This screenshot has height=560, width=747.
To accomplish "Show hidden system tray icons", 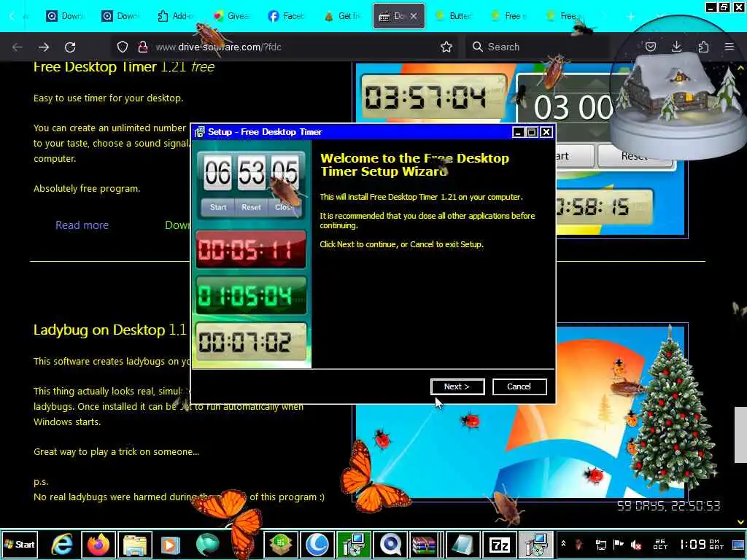I will [x=563, y=544].
